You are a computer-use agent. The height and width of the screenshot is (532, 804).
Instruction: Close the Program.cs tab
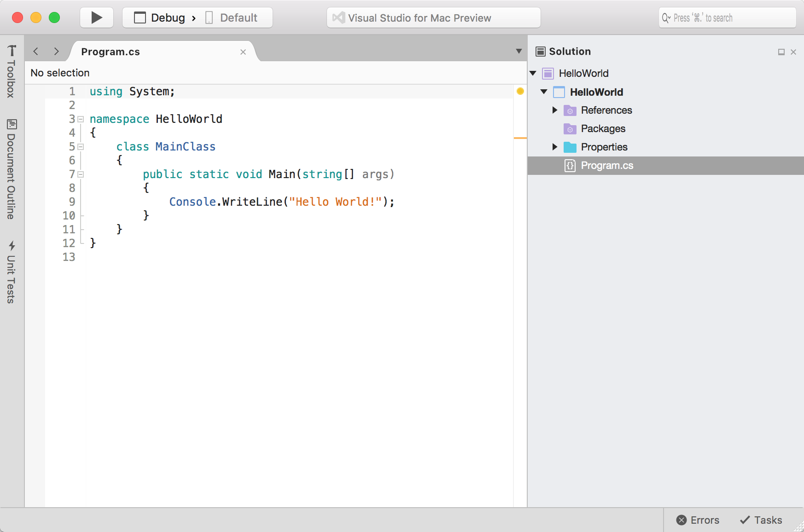243,52
